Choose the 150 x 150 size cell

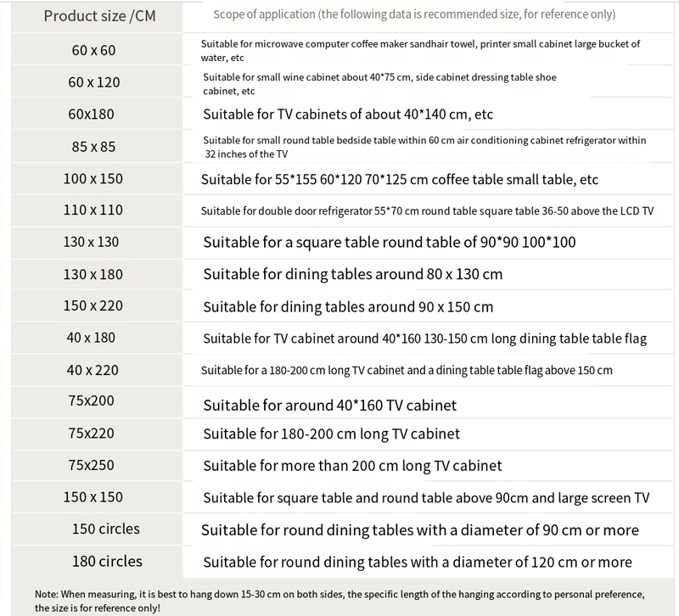coord(93,497)
